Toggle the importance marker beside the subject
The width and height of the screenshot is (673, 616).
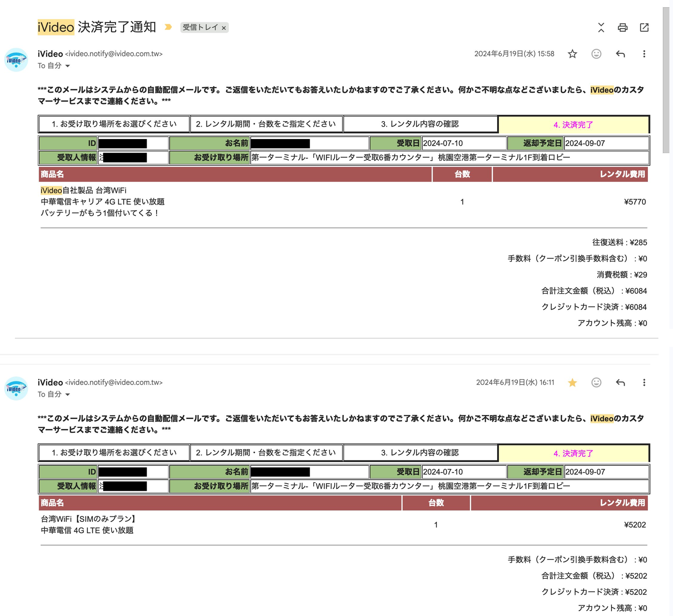168,27
